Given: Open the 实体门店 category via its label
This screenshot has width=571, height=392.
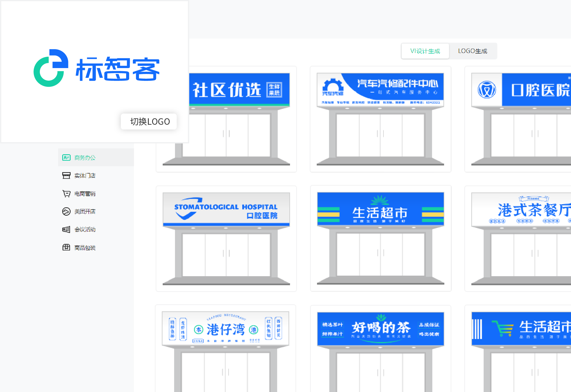Looking at the screenshot, I should tap(84, 175).
